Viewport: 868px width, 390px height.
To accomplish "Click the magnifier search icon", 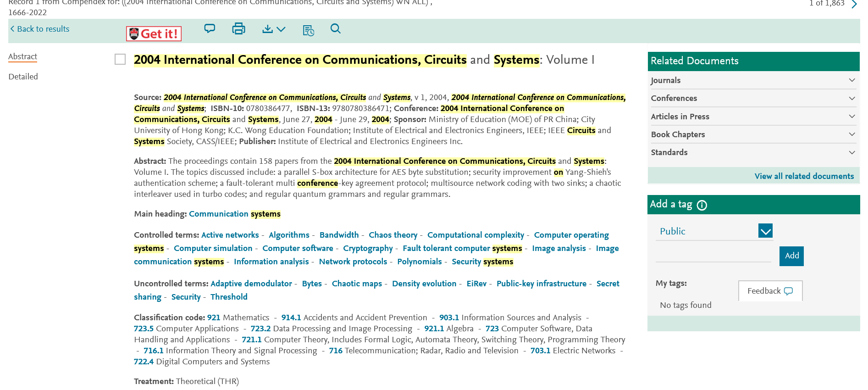I will [x=336, y=29].
